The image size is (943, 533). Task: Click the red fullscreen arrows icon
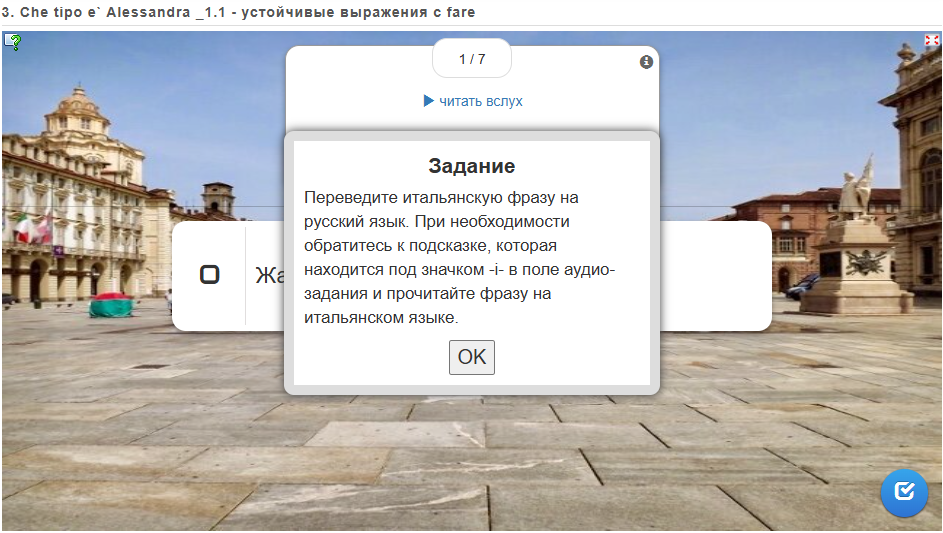click(931, 40)
